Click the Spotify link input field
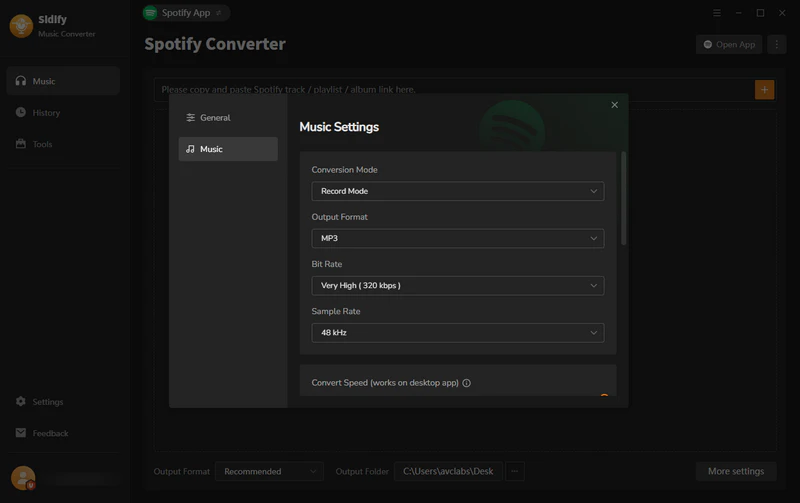The width and height of the screenshot is (800, 503). click(x=453, y=90)
